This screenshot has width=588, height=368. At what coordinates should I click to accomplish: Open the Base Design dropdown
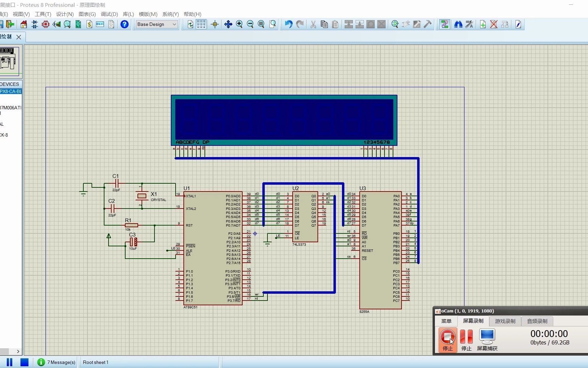tap(157, 24)
